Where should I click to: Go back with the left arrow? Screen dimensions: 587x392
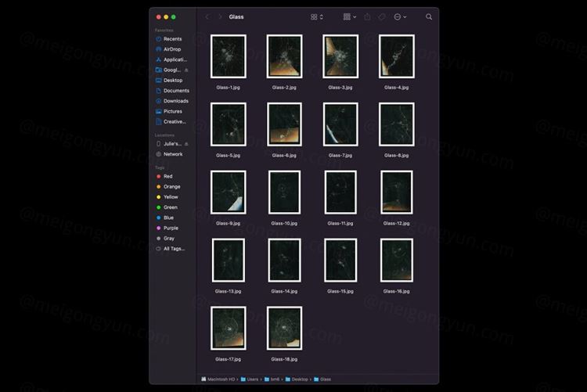[207, 16]
